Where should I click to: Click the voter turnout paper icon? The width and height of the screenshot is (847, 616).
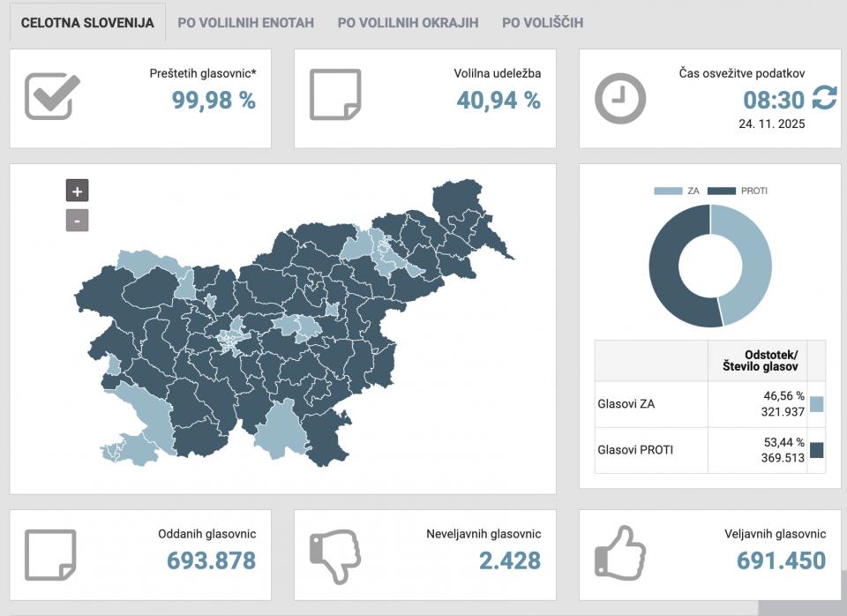pos(335,94)
